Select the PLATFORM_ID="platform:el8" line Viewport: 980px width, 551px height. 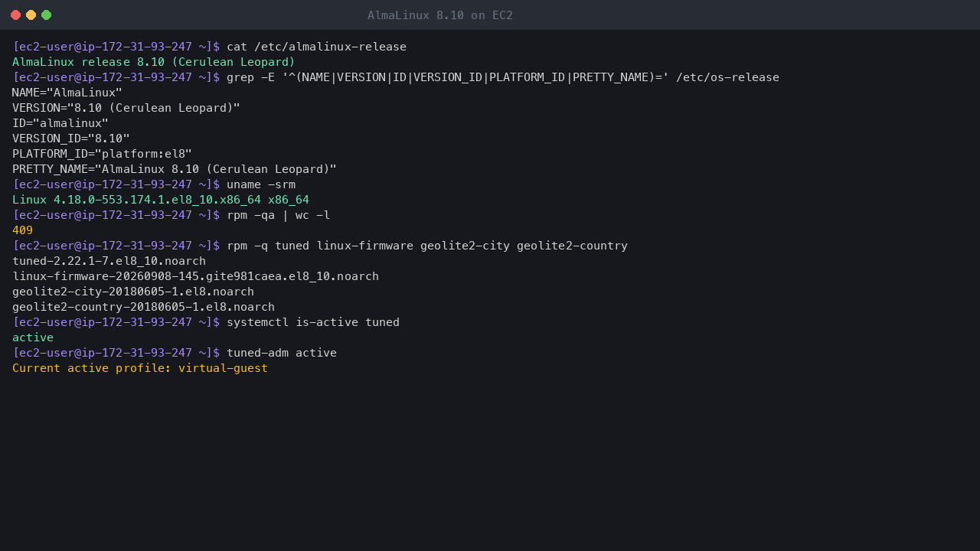point(102,154)
